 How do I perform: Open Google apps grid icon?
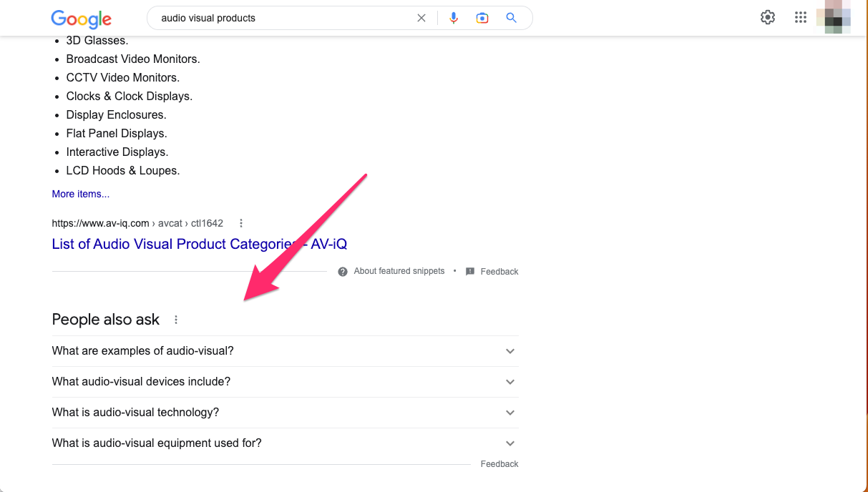[x=801, y=17]
